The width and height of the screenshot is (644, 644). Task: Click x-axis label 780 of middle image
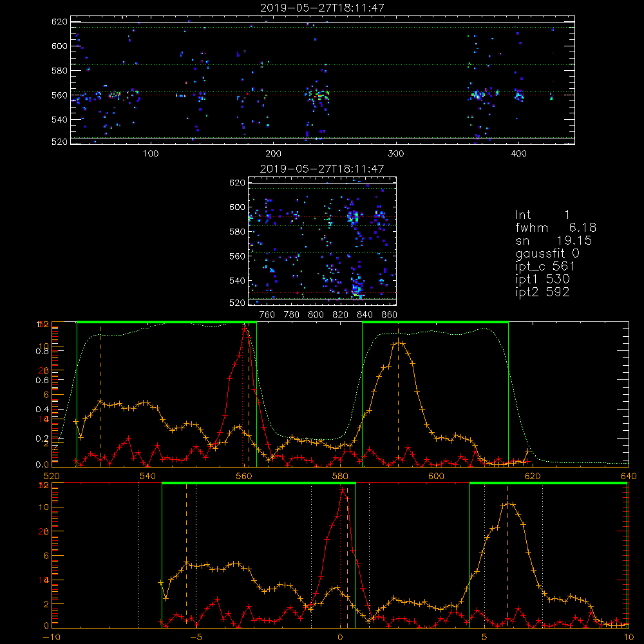[x=292, y=315]
